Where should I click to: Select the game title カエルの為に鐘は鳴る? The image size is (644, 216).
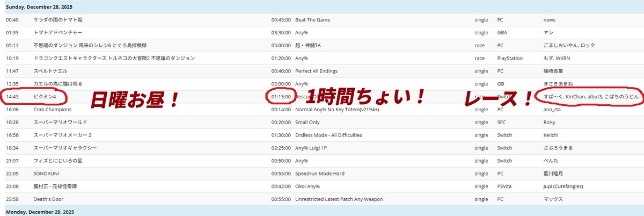[x=58, y=84]
